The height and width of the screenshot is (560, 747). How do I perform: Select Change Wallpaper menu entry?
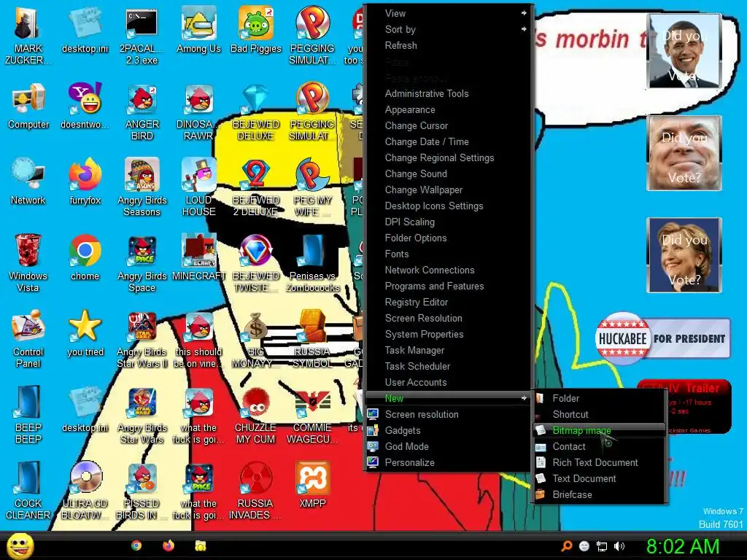(447, 190)
